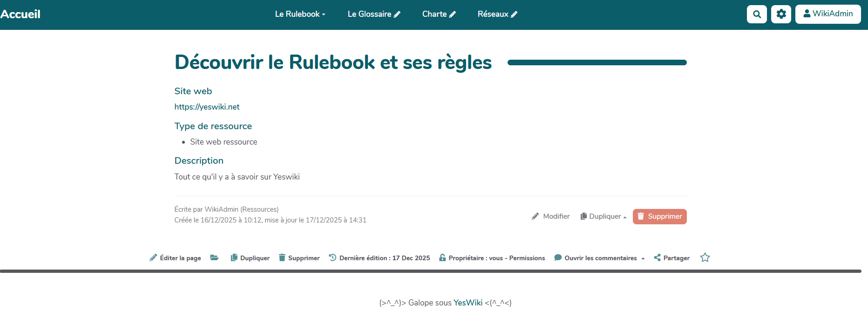
Task: Click Éditer la page in footer
Action: coord(176,258)
